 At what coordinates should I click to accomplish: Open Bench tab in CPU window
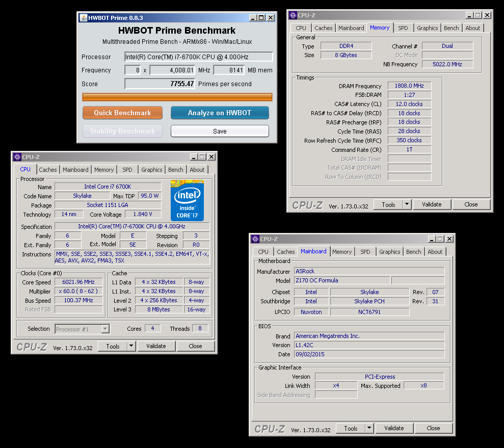coord(175,170)
